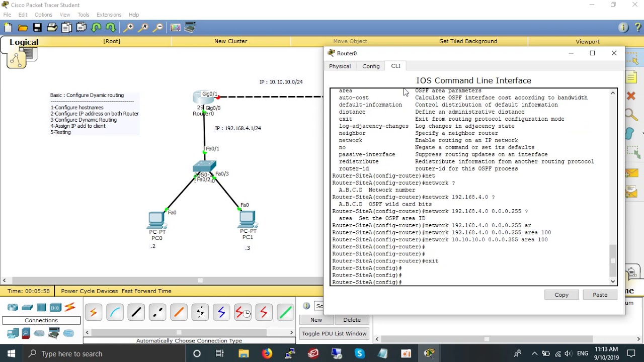Select the Inspect magnifier tool on right
Image resolution: width=644 pixels, height=362 pixels.
(x=631, y=115)
